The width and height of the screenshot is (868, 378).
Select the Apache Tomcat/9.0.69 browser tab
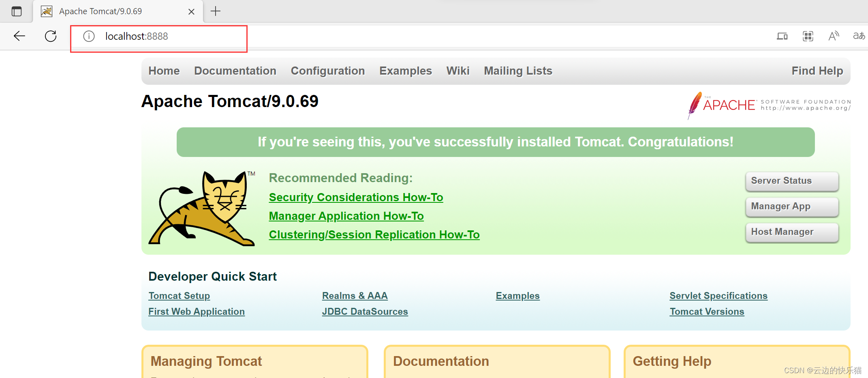pyautogui.click(x=118, y=11)
